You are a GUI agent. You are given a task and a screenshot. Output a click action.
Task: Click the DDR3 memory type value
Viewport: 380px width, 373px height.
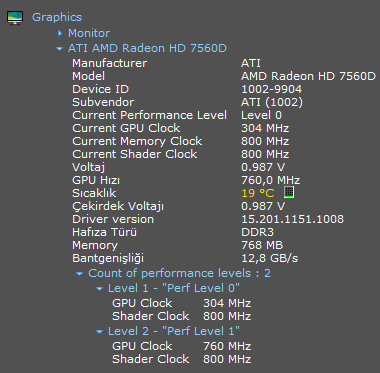coord(257,232)
